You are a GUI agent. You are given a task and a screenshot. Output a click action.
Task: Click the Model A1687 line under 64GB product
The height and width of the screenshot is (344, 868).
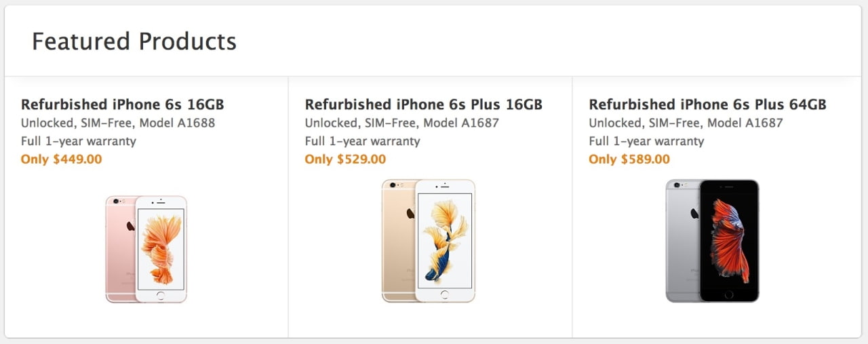pyautogui.click(x=686, y=123)
